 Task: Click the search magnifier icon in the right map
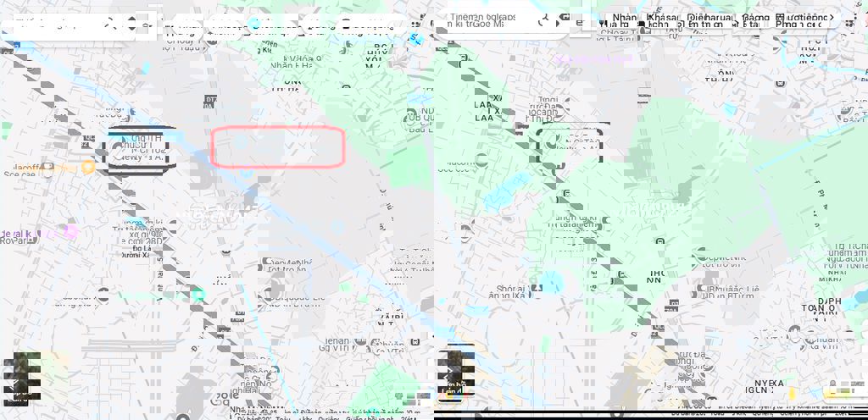[x=542, y=21]
